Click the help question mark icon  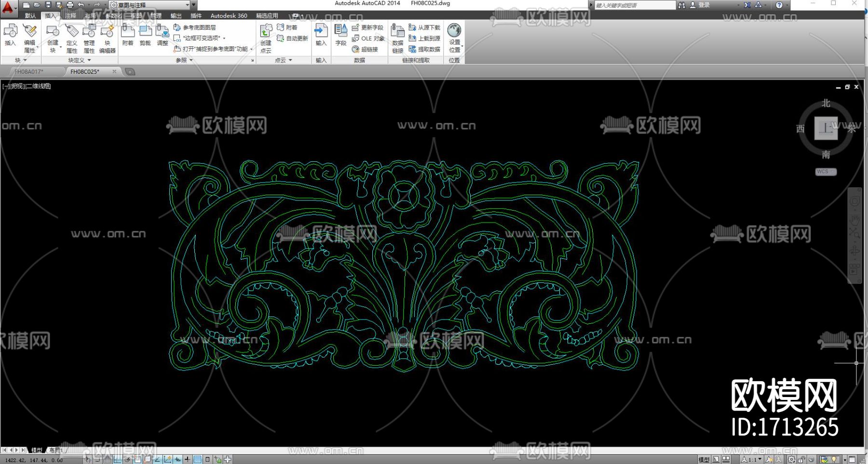point(779,5)
